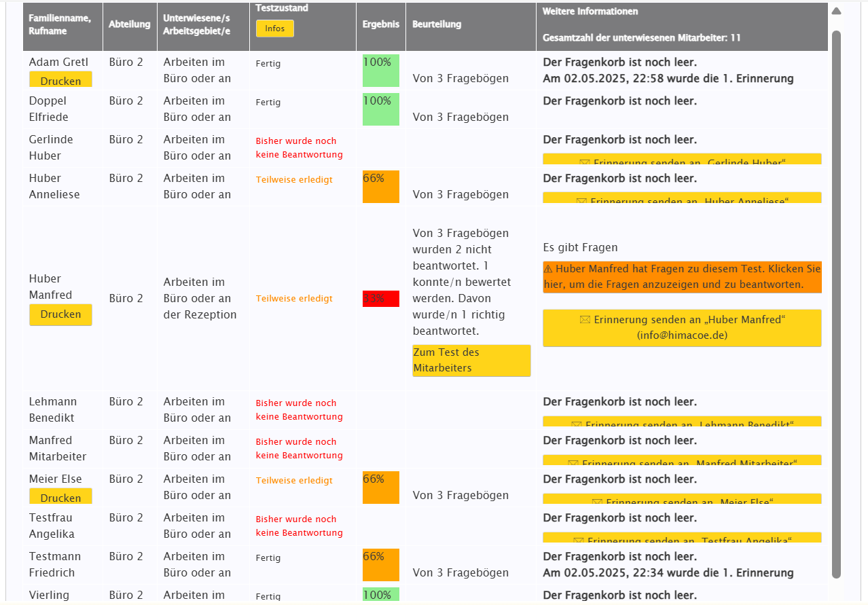Click the 66% result for Testmann Friedrich

pos(381,565)
